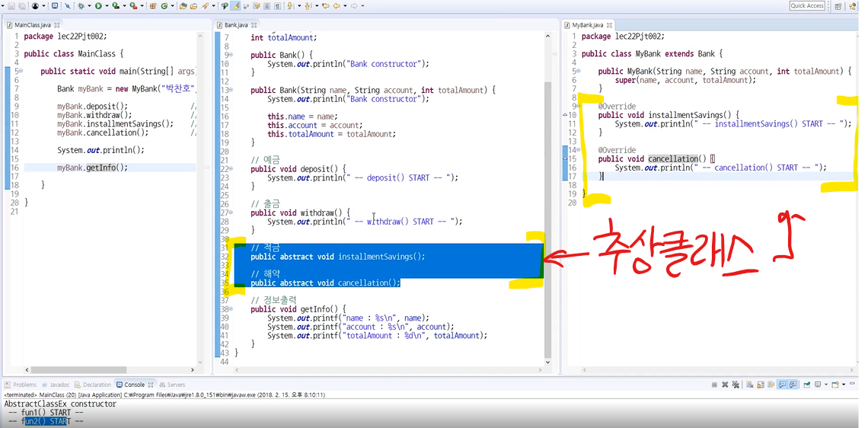
Task: Close the MyBank.java tab
Action: tap(608, 25)
